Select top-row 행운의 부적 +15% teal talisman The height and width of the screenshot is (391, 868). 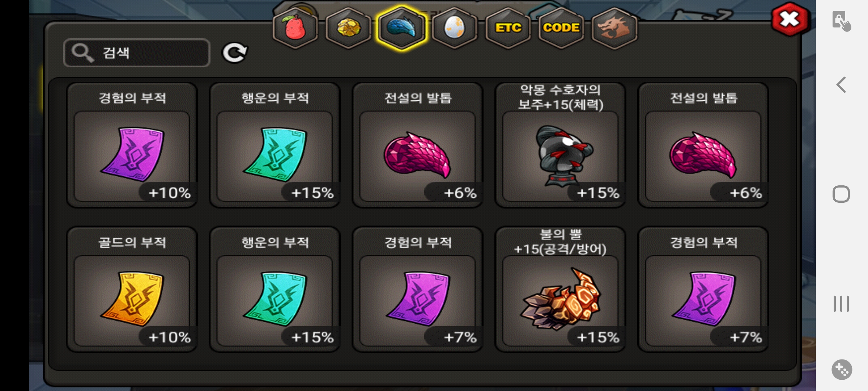[275, 145]
